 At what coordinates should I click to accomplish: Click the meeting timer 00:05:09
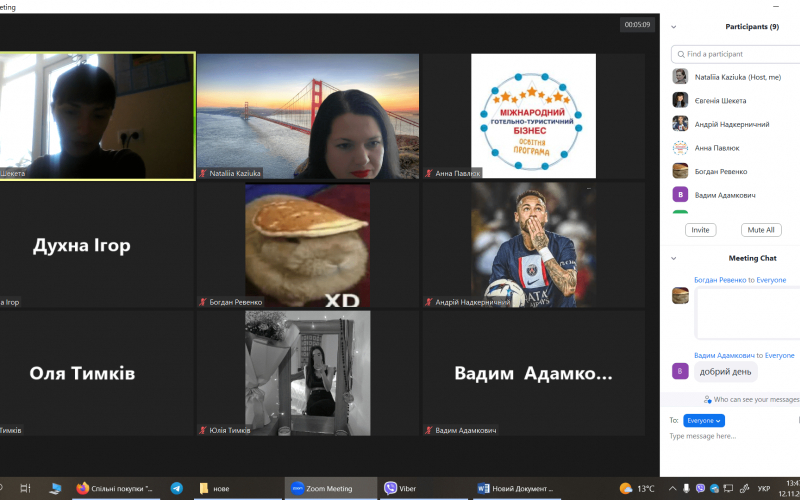click(x=637, y=24)
